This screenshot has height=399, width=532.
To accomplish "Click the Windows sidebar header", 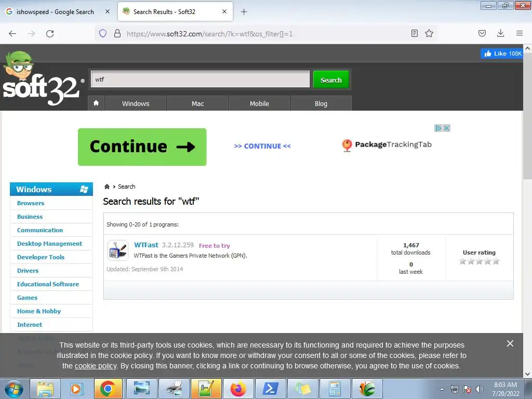I will click(51, 189).
